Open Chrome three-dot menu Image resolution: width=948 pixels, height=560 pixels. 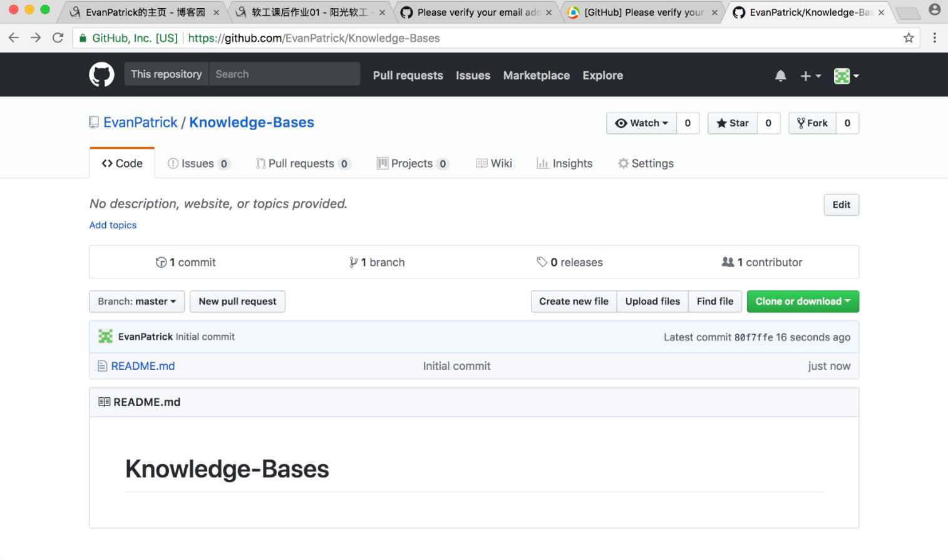(x=934, y=38)
